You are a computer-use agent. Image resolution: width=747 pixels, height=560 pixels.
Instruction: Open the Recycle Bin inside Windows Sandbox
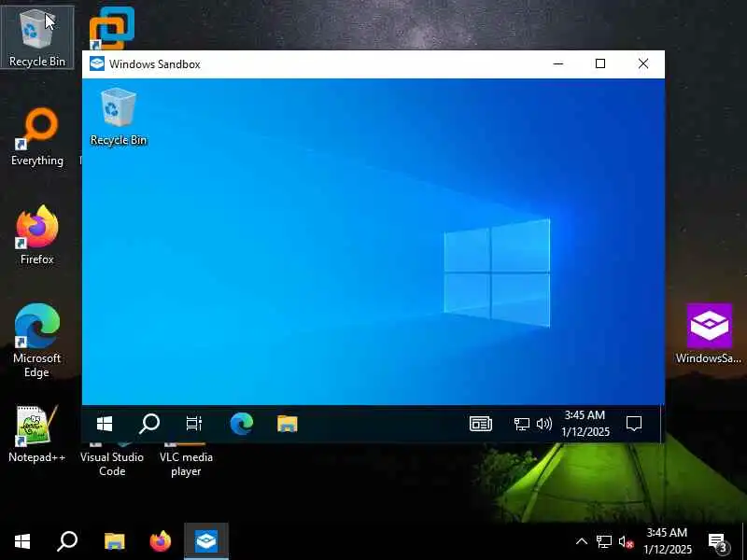119,116
